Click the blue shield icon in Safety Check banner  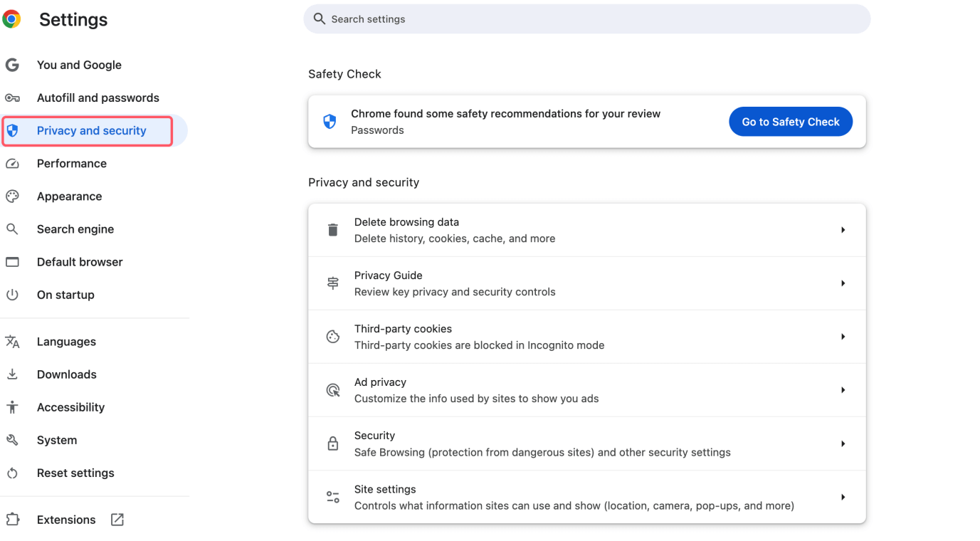point(329,121)
